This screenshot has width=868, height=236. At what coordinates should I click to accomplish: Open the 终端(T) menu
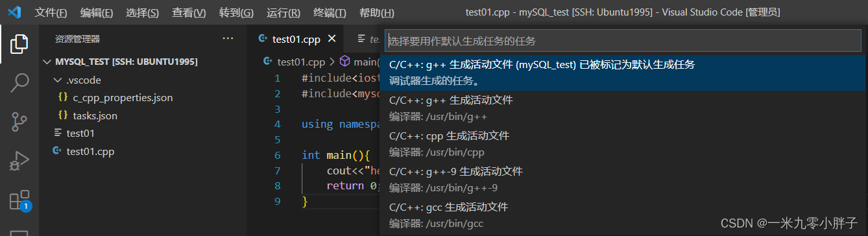coord(330,13)
